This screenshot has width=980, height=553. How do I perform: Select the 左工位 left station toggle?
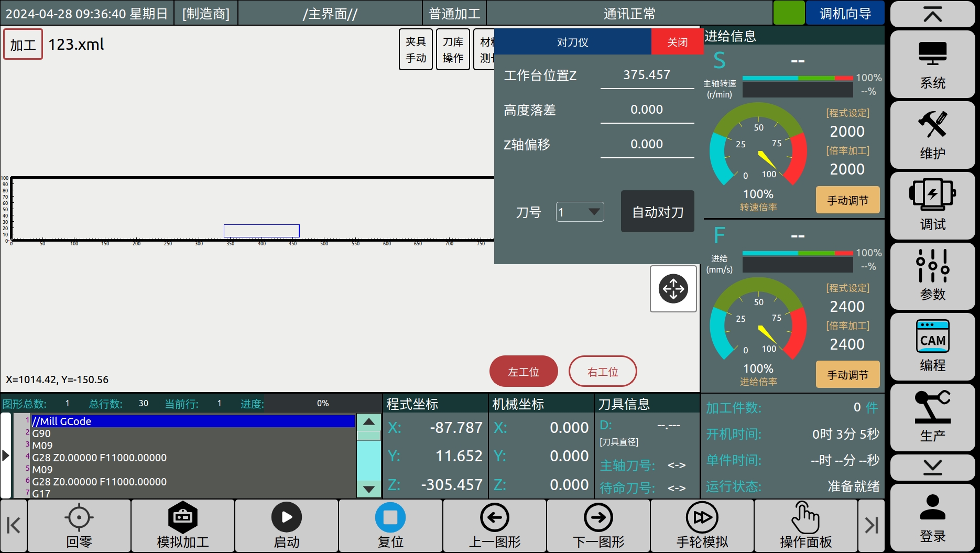(x=524, y=372)
